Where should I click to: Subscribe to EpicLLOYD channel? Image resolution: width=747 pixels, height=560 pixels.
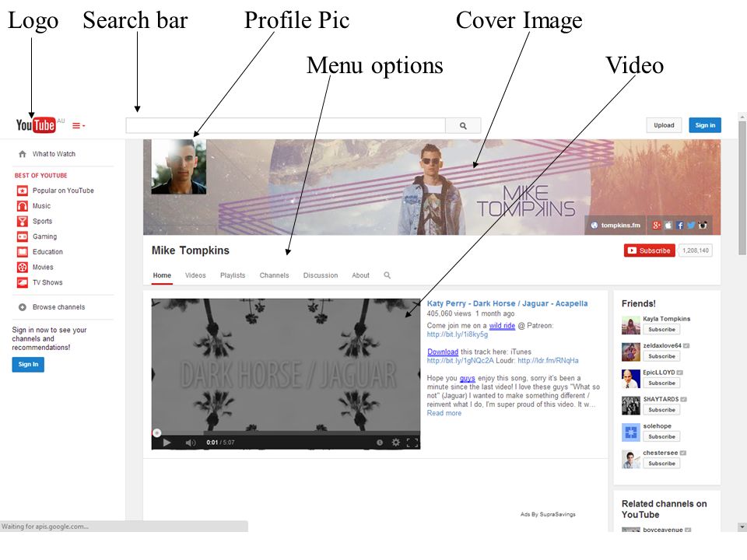(x=661, y=383)
